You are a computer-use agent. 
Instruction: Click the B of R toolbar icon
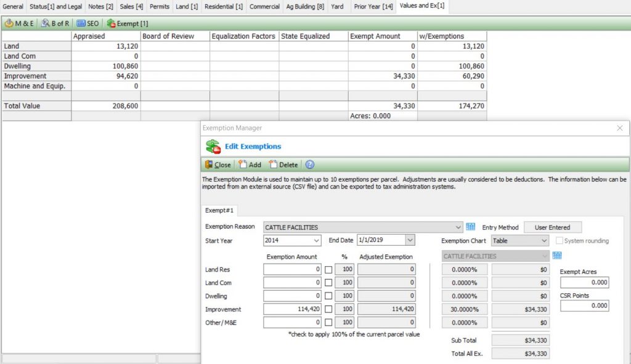[x=55, y=23]
